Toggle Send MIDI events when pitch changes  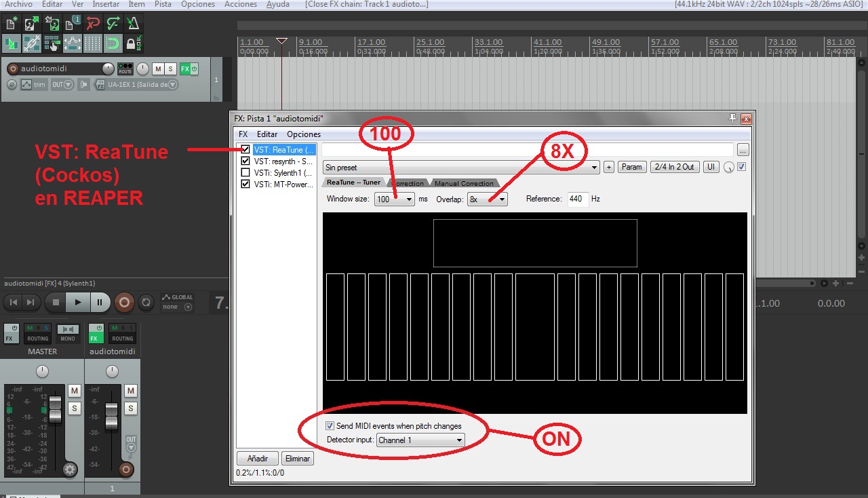pos(330,426)
